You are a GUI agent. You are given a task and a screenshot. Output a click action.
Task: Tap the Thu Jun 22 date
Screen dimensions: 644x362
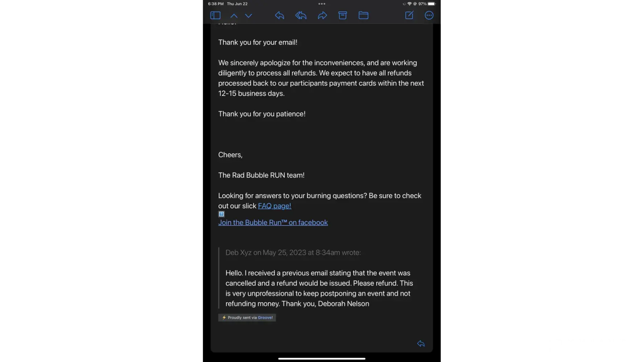[x=237, y=4]
